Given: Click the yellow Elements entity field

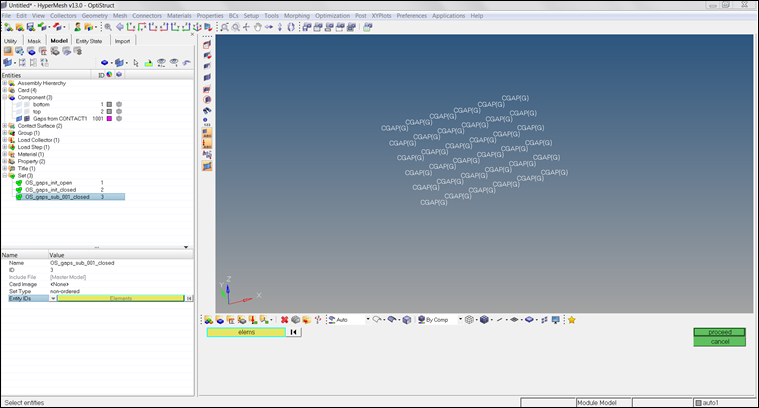Looking at the screenshot, I should [121, 299].
